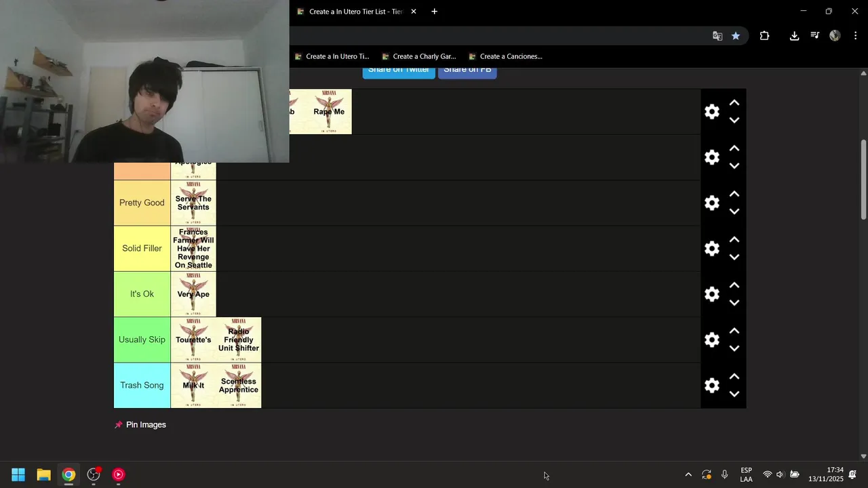Open Chrome media controls icon
This screenshot has height=488, width=868.
(x=815, y=36)
